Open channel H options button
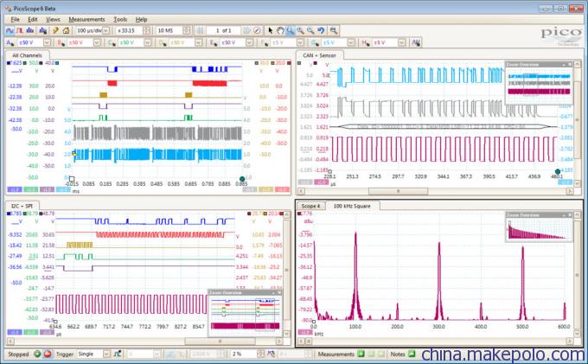This screenshot has width=588, height=364. pyautogui.click(x=366, y=42)
